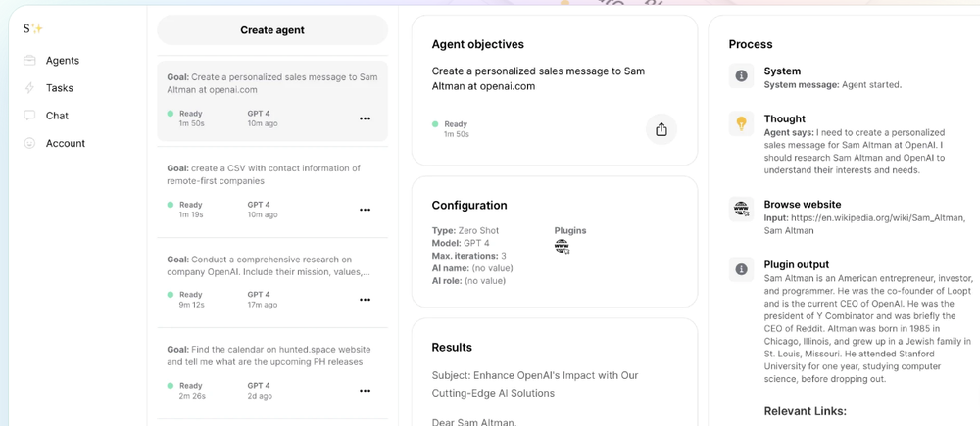Click the Agents briefcase icon
The image size is (980, 426).
click(29, 61)
